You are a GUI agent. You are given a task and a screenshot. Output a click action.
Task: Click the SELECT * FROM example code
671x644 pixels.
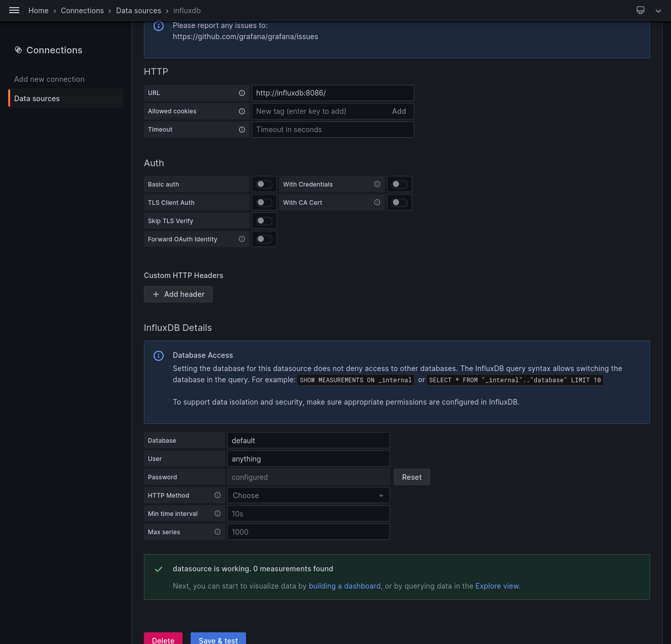point(515,380)
